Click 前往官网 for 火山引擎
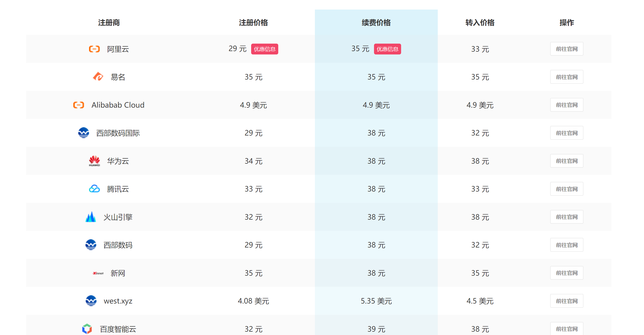The width and height of the screenshot is (644, 335). coord(567,217)
